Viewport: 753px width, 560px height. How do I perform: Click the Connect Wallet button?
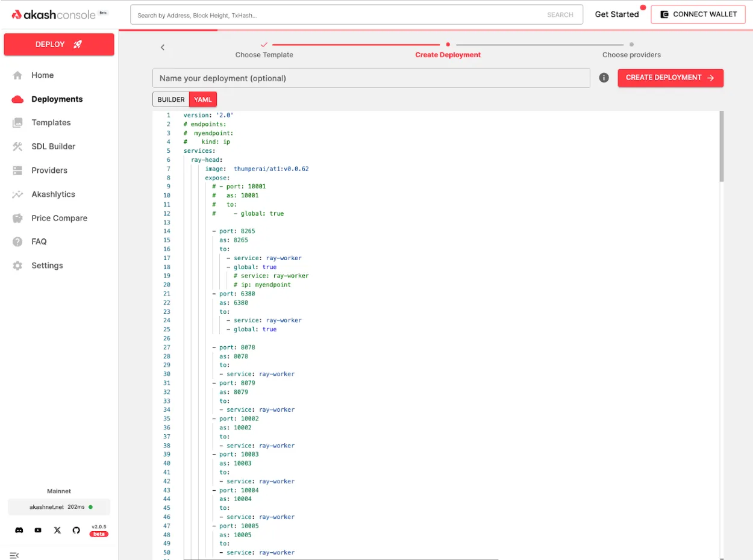tap(698, 14)
